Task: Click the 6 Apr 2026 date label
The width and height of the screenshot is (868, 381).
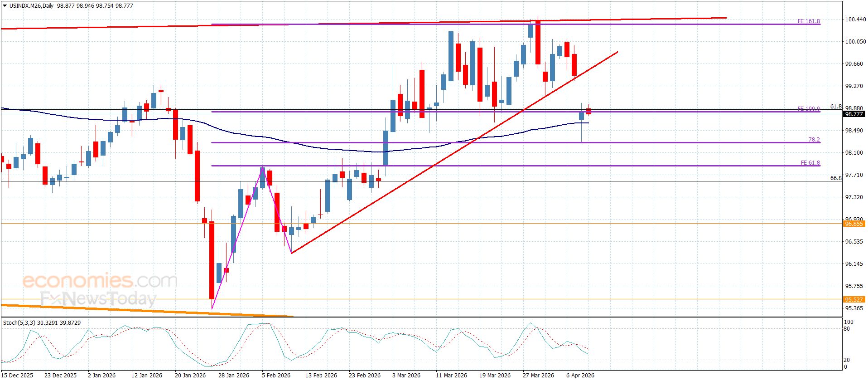Action: 580,375
